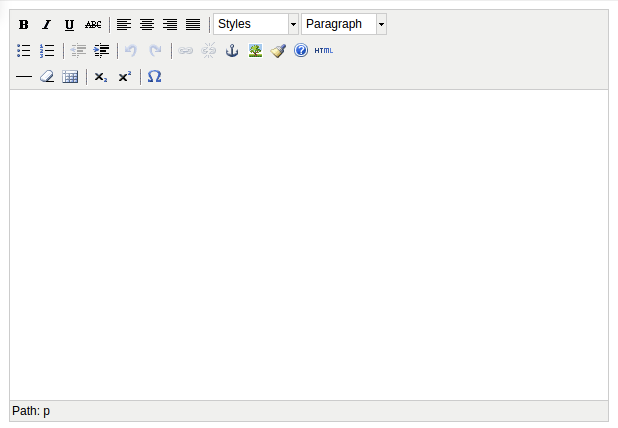Toggle bold formatting
Screen dimensions: 618x428
(24, 24)
